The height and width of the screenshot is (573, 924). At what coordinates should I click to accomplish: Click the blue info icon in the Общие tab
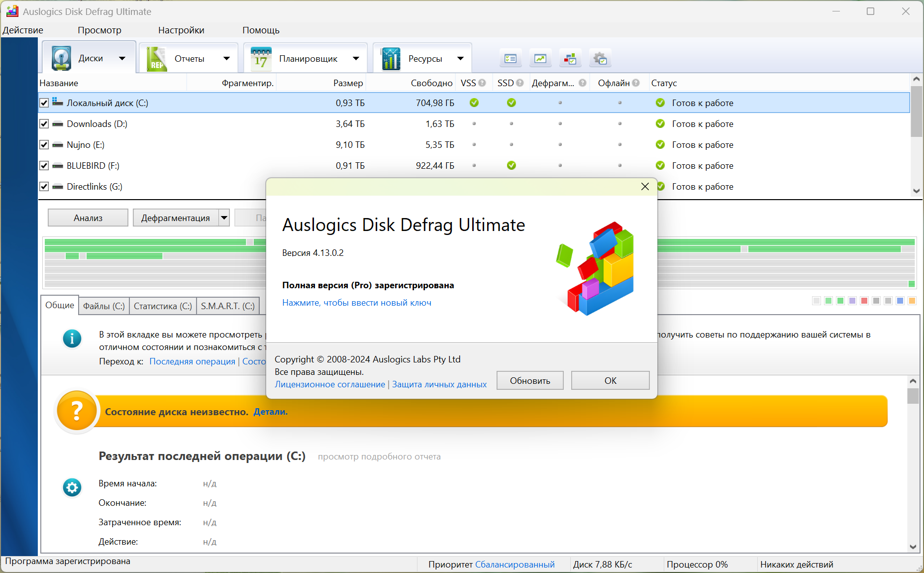pos(72,339)
